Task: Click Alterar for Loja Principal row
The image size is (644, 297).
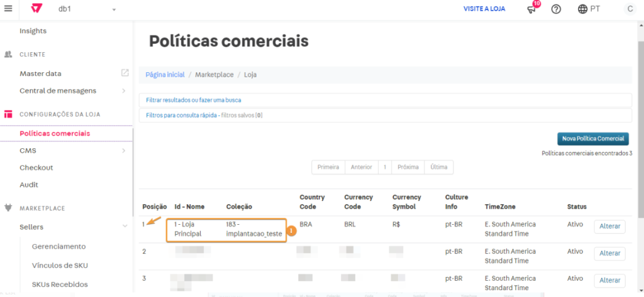Action: point(609,227)
